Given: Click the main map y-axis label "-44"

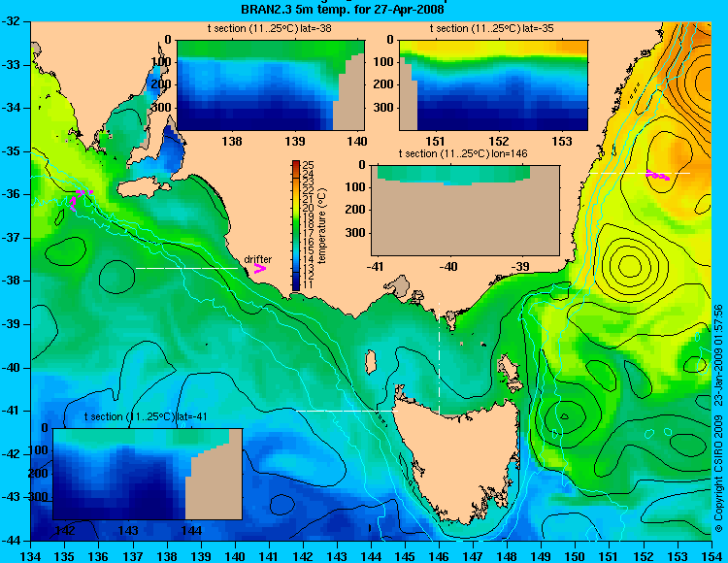Looking at the screenshot, I should 11,541.
